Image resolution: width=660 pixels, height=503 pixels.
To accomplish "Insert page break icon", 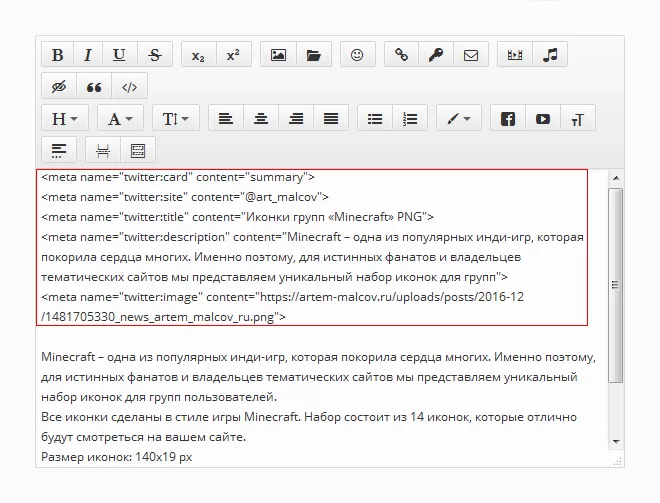I will pos(103,150).
